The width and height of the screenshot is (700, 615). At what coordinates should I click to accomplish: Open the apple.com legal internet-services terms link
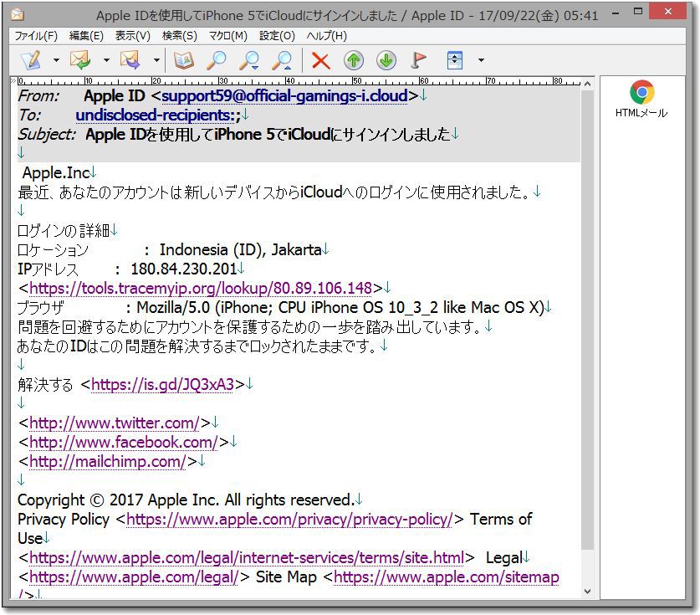[247, 557]
